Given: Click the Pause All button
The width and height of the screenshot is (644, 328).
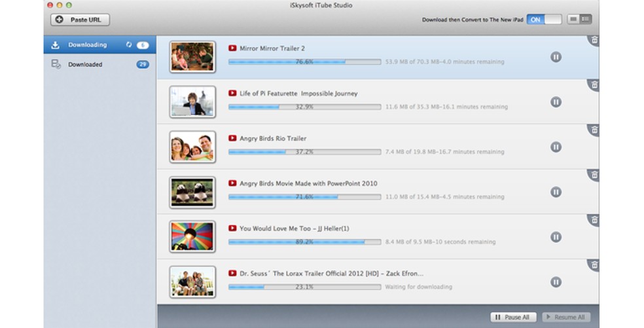Looking at the screenshot, I should coord(513,317).
